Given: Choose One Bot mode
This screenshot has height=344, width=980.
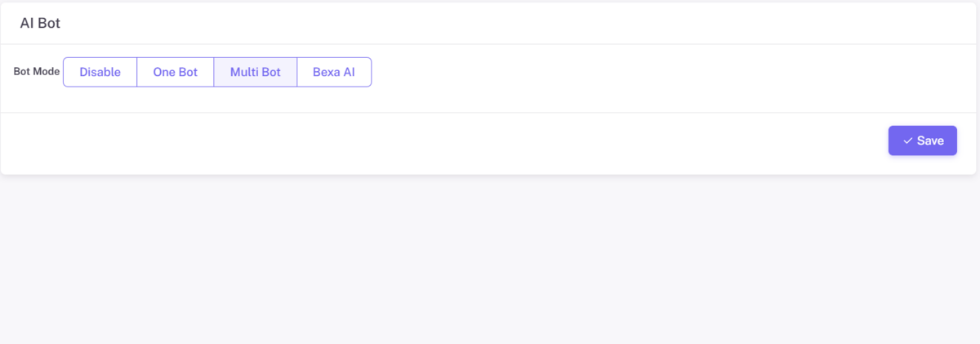Looking at the screenshot, I should coord(175,72).
